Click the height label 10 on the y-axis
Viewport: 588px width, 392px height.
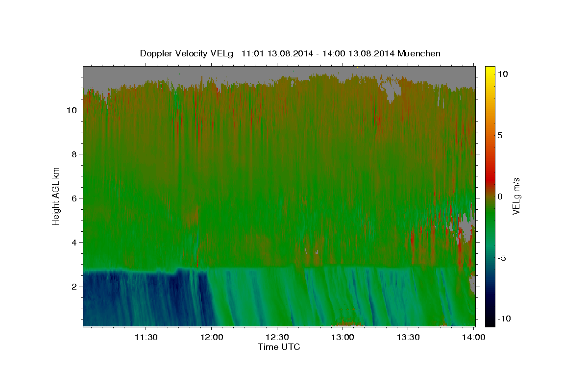point(73,110)
